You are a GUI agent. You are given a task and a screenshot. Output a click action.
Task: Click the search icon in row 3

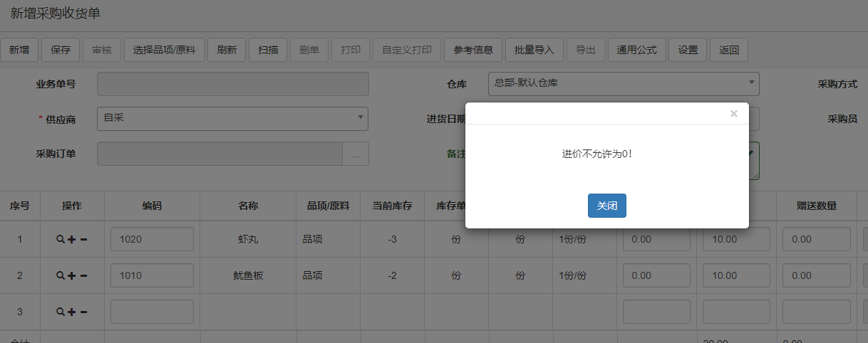point(61,312)
